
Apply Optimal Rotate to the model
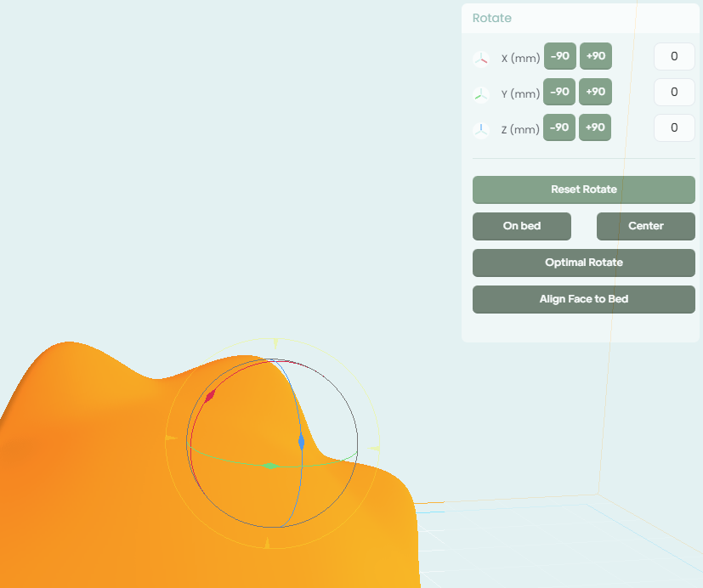pos(584,263)
